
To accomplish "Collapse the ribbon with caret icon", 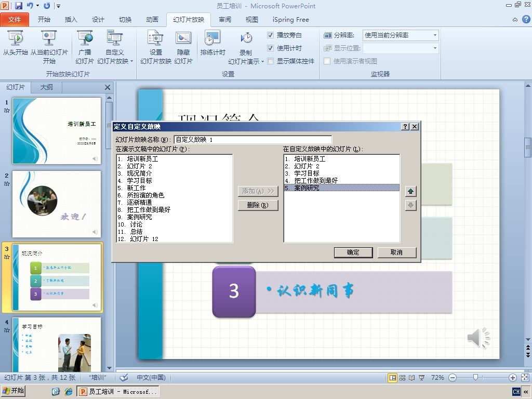I will pyautogui.click(x=515, y=20).
